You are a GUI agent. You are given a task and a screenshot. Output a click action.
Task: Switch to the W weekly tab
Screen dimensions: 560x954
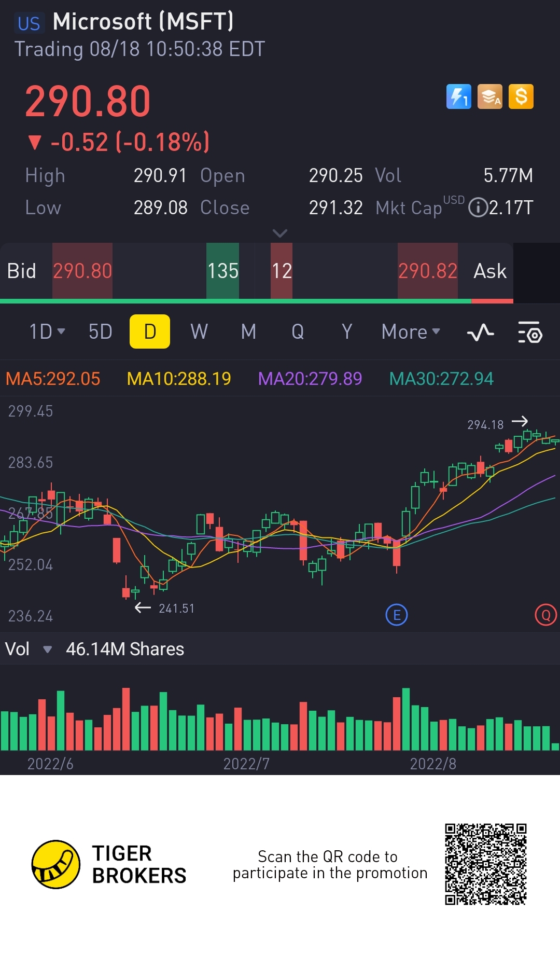pos(199,331)
